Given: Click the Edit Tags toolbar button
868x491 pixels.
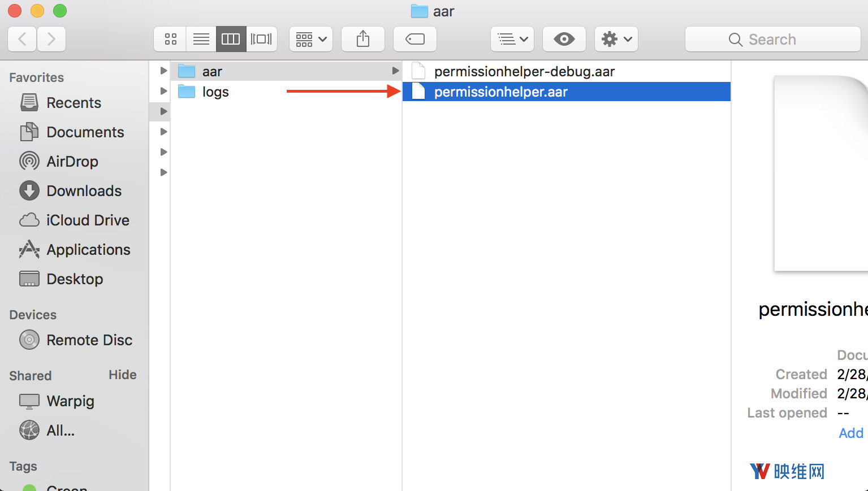Looking at the screenshot, I should pyautogui.click(x=415, y=39).
